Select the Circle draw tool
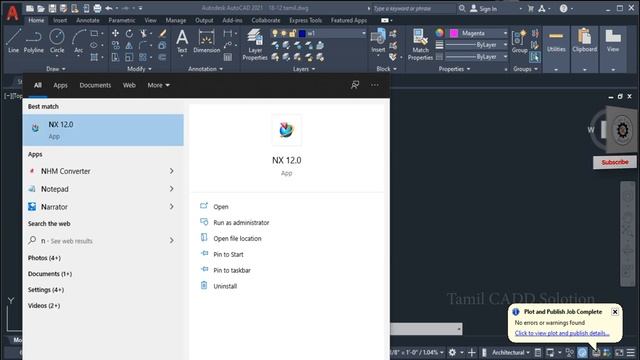 [57, 41]
